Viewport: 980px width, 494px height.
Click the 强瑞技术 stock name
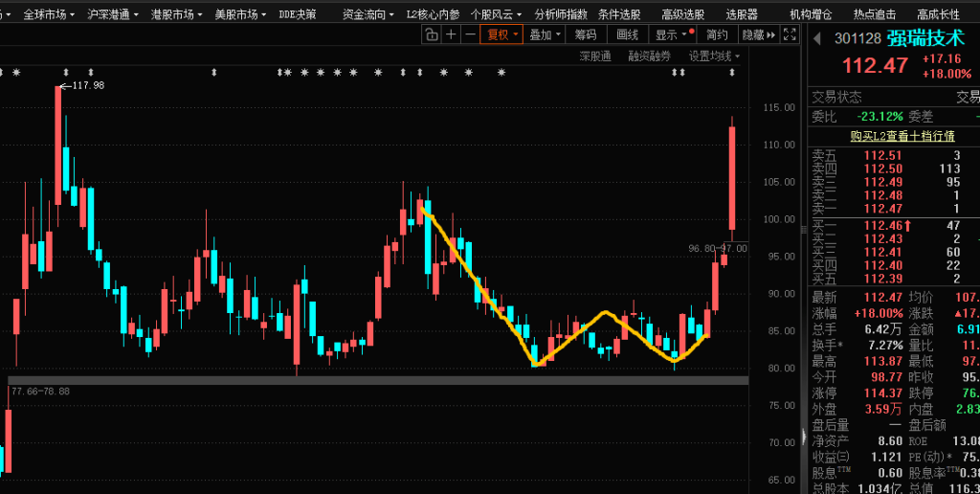pos(924,39)
